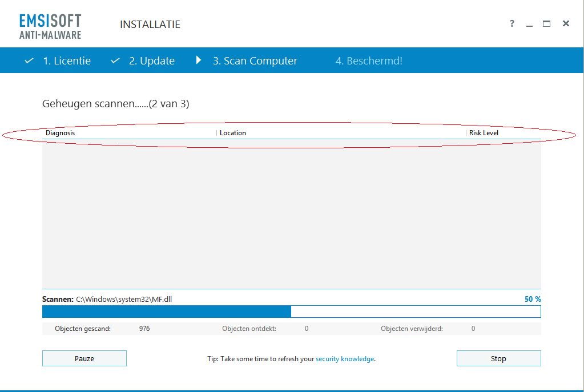Click the checkmark icon beside Update
584x392 pixels.
[115, 60]
